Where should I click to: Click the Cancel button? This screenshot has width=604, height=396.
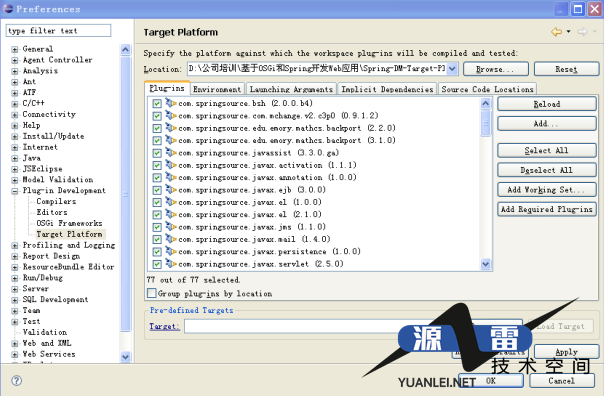coord(562,381)
